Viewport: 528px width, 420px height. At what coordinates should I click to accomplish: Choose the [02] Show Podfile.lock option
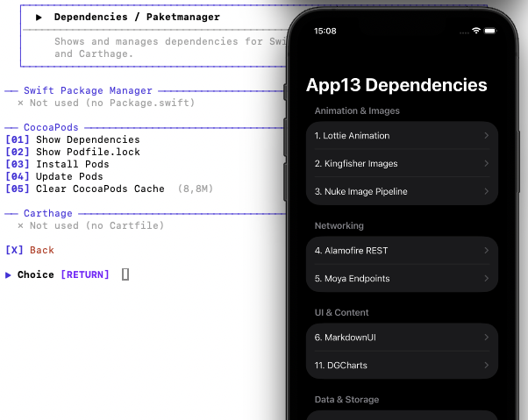[73, 152]
